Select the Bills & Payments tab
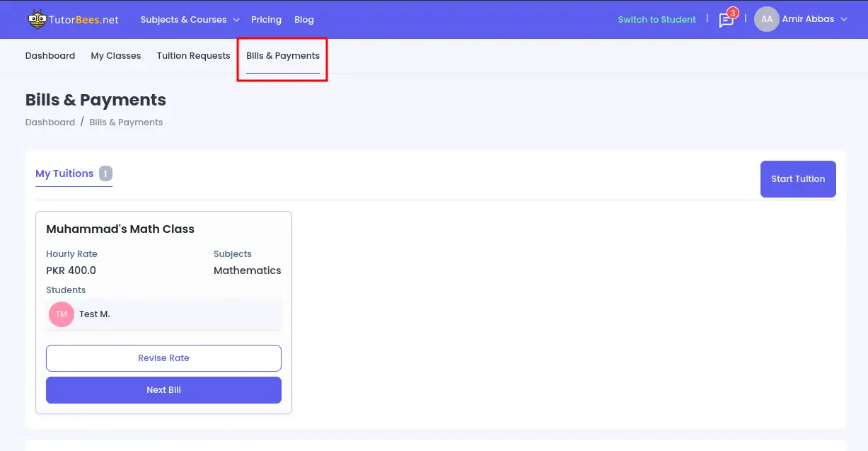 [x=283, y=56]
